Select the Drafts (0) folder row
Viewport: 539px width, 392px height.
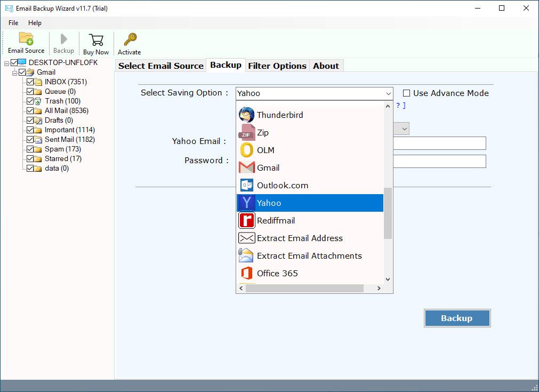click(x=59, y=121)
